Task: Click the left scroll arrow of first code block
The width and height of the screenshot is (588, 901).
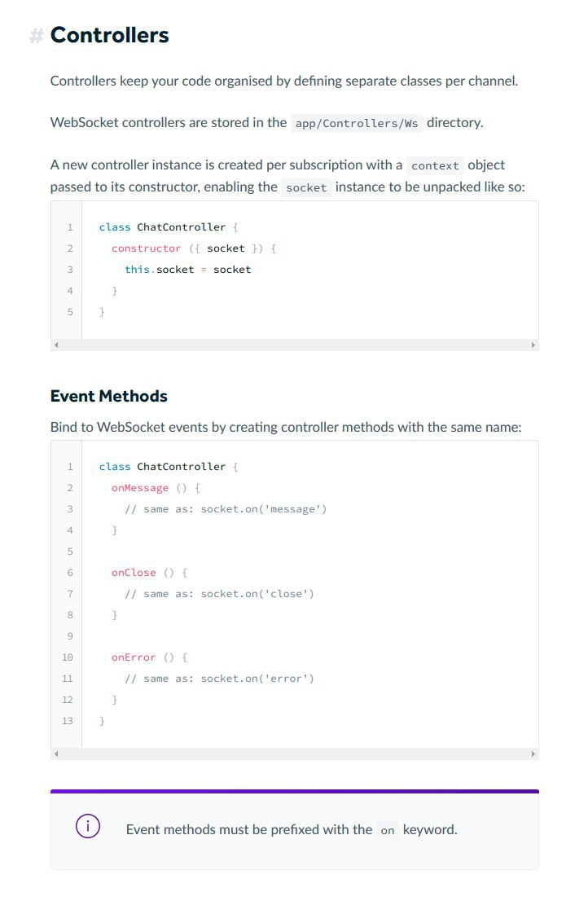Action: (55, 345)
